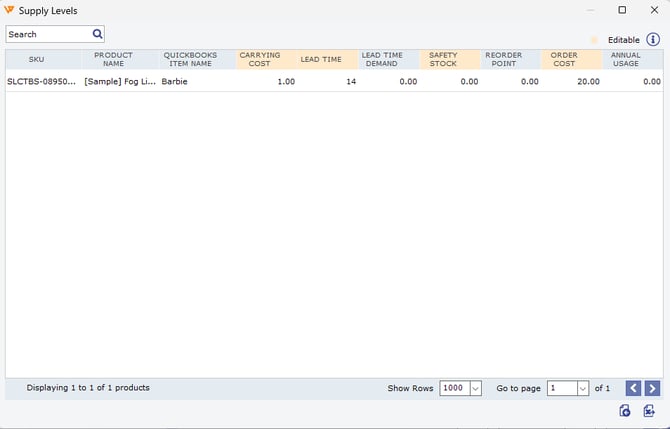Screen dimensions: 670x429
Task: Click the app logo in title bar
Action: click(x=9, y=10)
